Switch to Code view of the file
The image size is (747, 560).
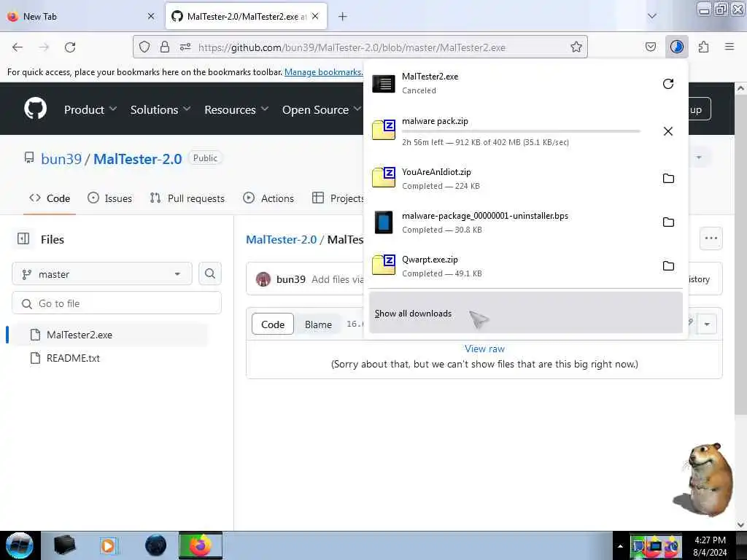click(x=273, y=324)
